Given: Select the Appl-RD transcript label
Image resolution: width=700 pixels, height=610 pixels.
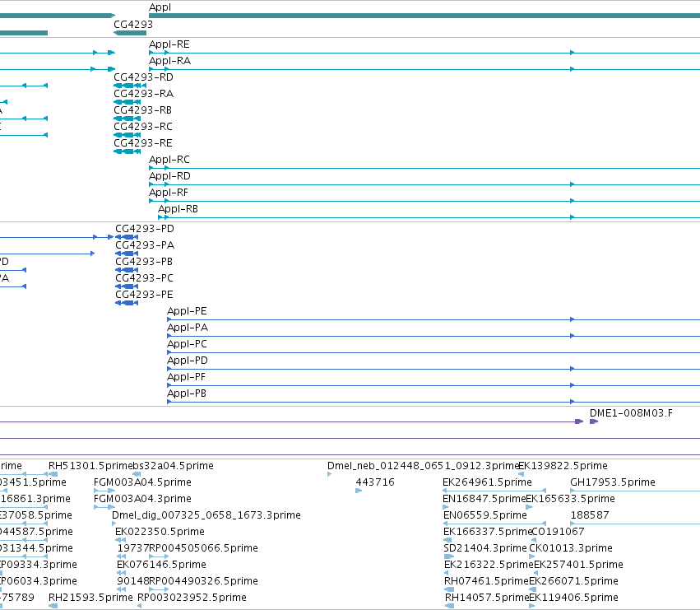Looking at the screenshot, I should [169, 176].
